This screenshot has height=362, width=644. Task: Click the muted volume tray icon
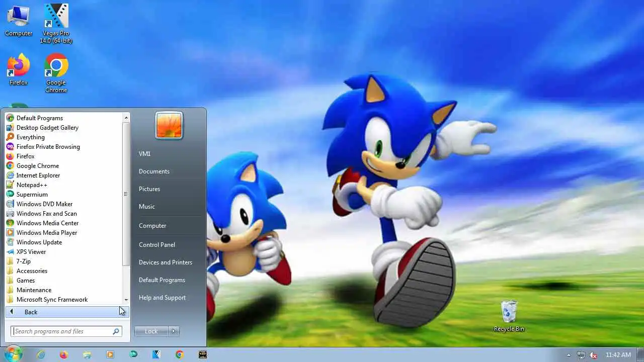coord(593,355)
